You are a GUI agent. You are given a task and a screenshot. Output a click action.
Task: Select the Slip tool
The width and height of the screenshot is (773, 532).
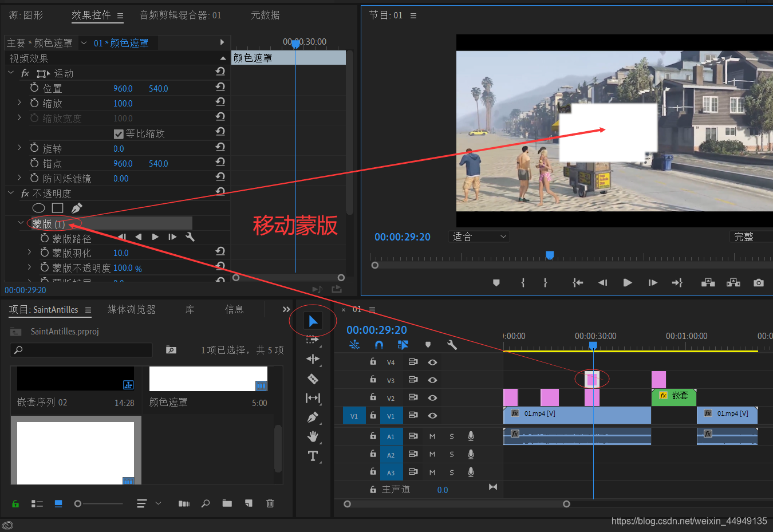coord(313,398)
